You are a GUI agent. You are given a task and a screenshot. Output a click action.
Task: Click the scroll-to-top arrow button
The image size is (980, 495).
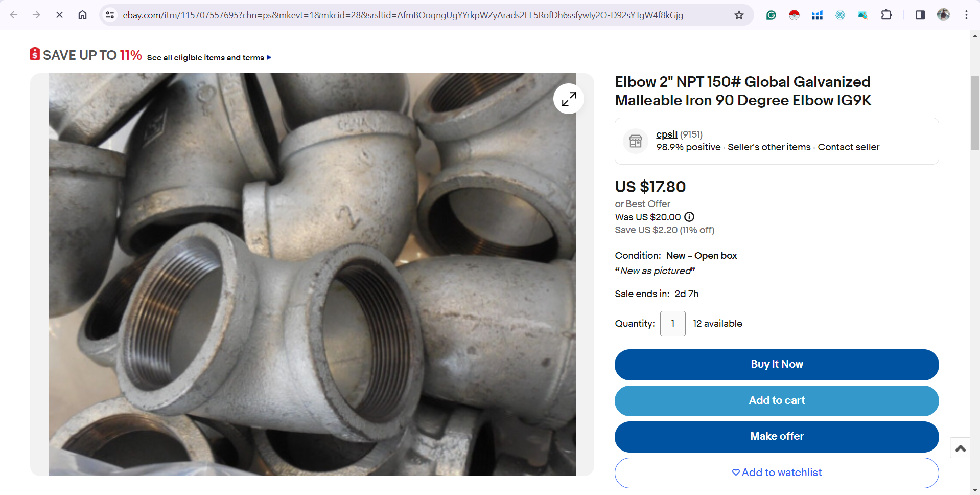pyautogui.click(x=960, y=448)
